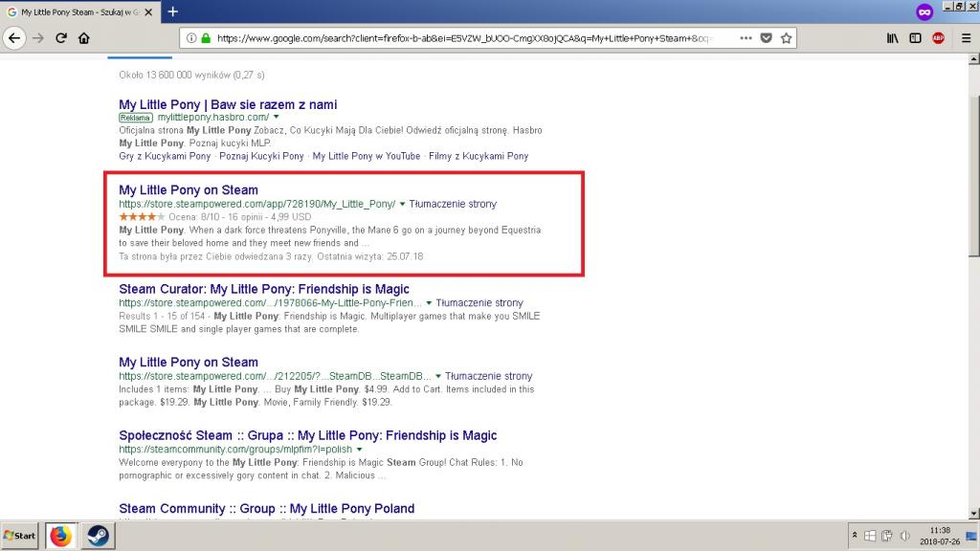
Task: Click the 'Poznaj Kucyki Pony' sitelink
Action: [261, 156]
